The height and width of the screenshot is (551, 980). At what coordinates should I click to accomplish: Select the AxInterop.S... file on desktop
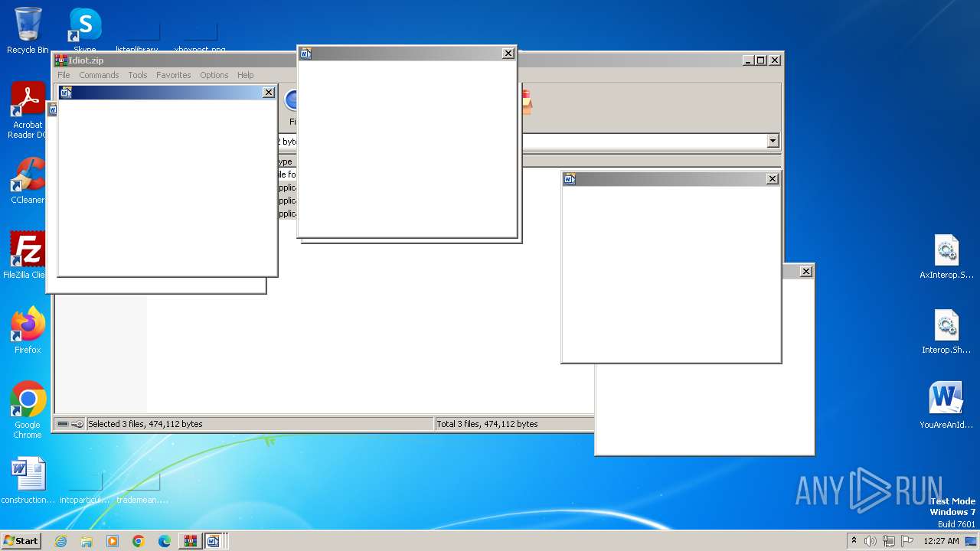pyautogui.click(x=946, y=256)
